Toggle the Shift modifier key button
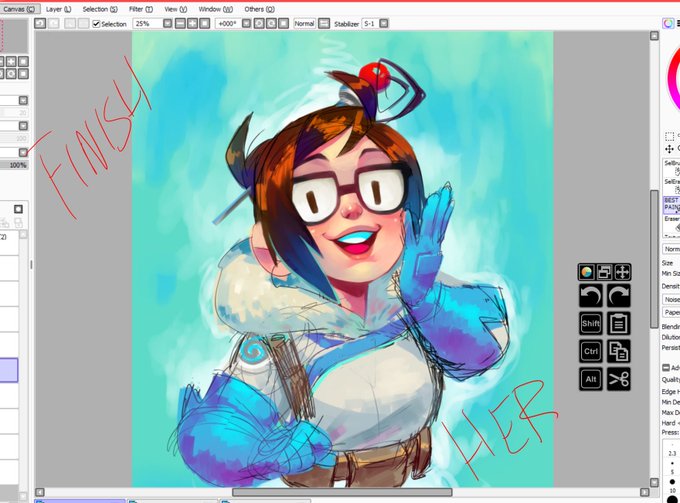The image size is (680, 503). click(x=591, y=323)
